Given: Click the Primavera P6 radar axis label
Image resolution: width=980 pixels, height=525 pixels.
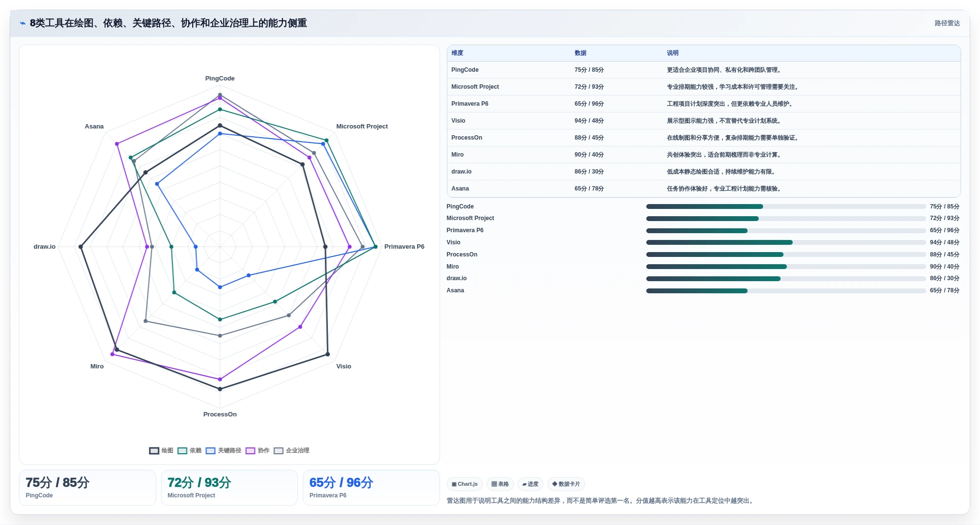Looking at the screenshot, I should pos(404,247).
